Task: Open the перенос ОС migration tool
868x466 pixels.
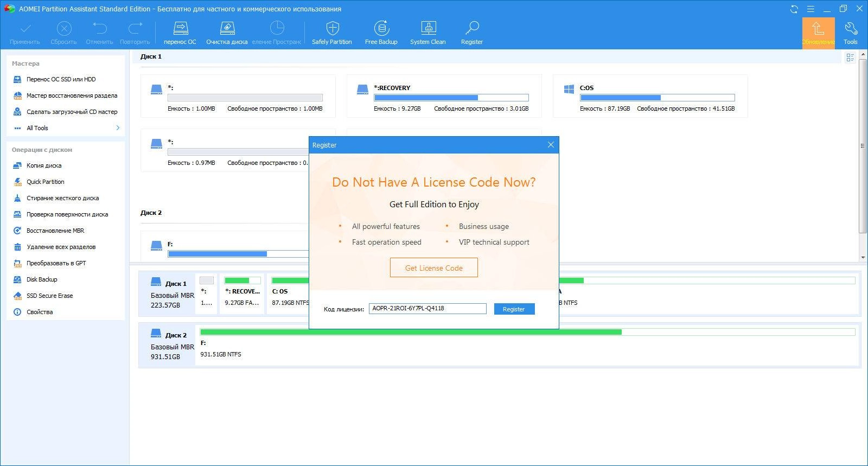Action: (180, 33)
